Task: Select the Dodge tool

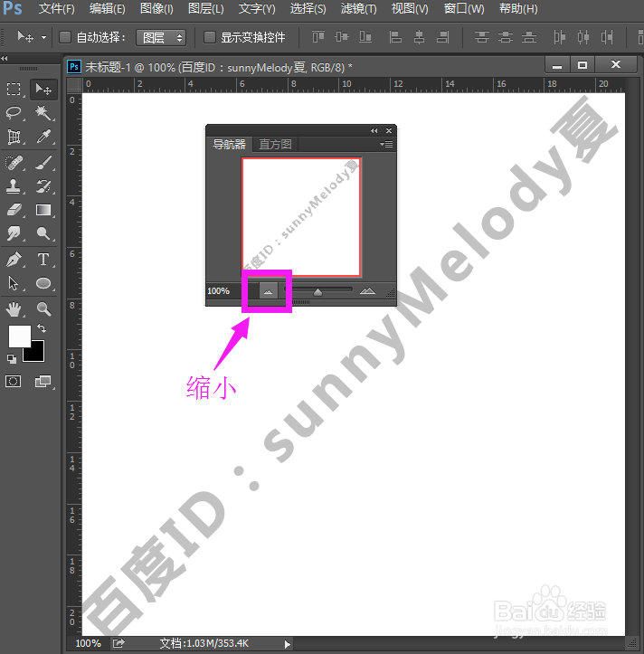Action: (43, 233)
